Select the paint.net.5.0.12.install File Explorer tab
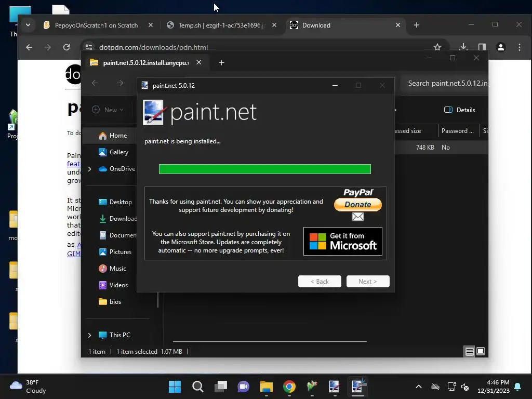The image size is (532, 399). pos(145,63)
